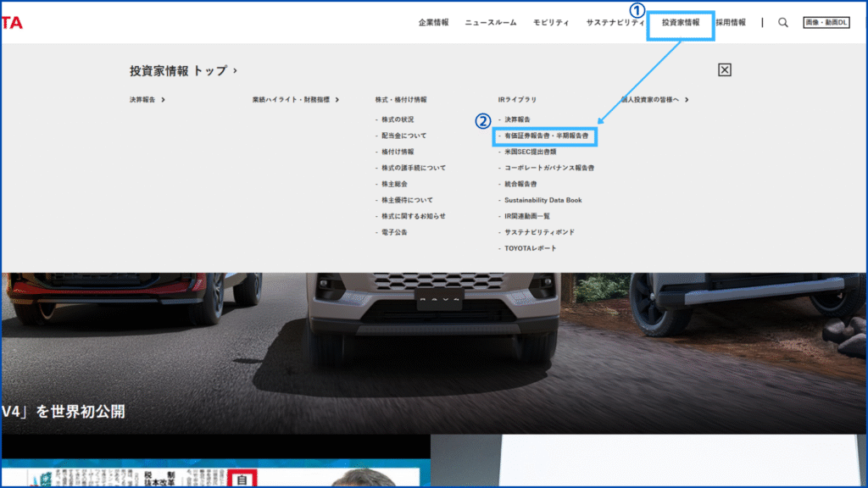The image size is (868, 488).
Task: Open ニュースルーム in the top navigation
Action: point(491,23)
